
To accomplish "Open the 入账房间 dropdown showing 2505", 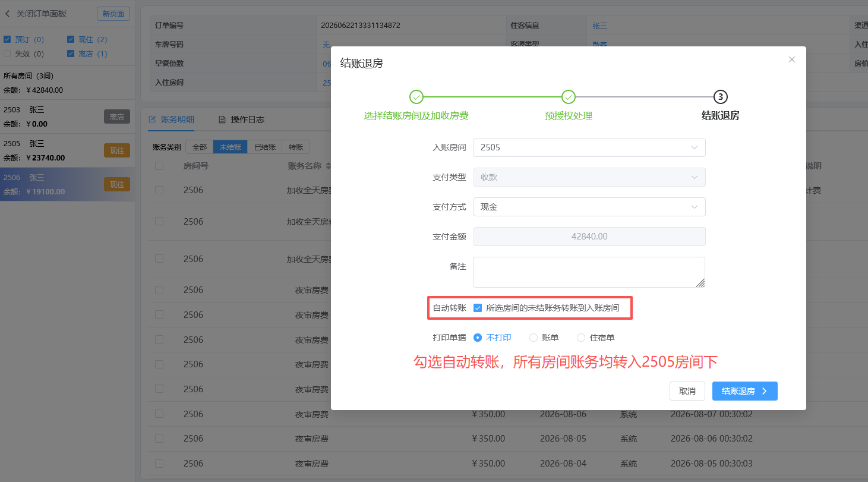I will click(x=589, y=147).
